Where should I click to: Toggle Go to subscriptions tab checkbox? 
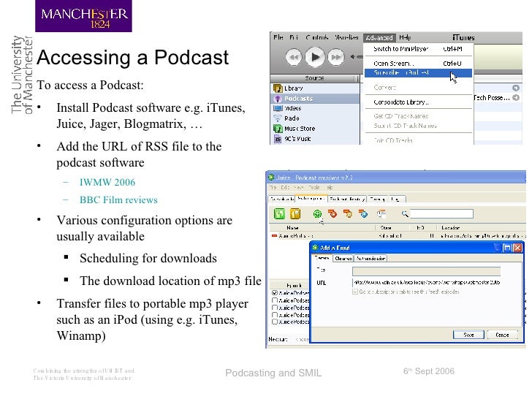[355, 292]
